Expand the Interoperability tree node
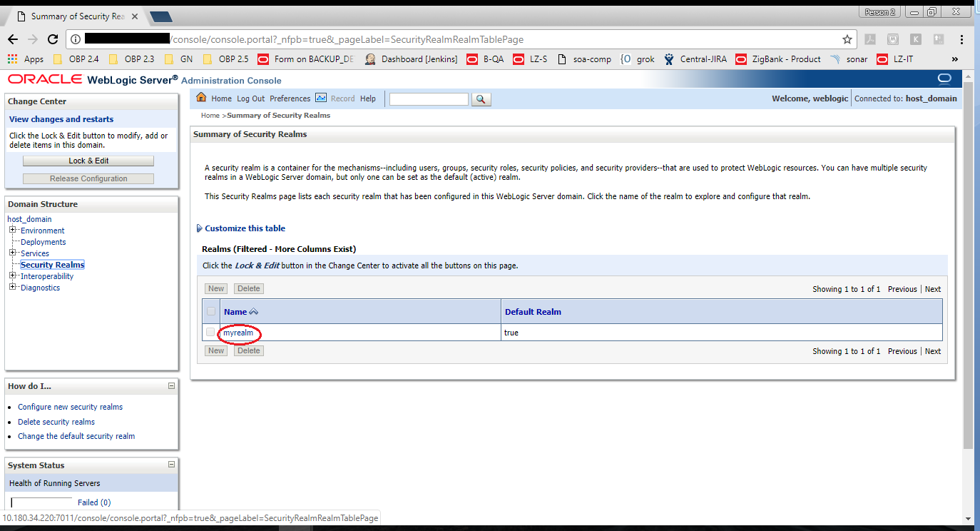 point(12,275)
